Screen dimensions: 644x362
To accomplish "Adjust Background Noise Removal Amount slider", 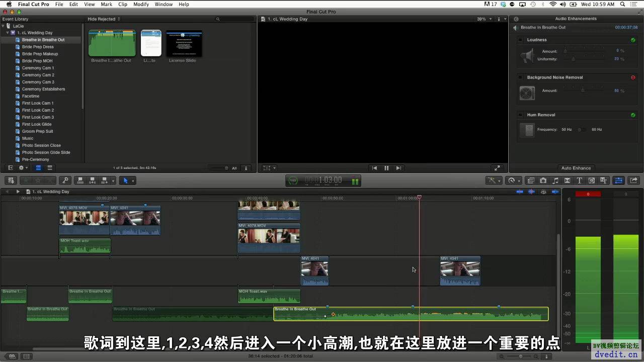I will point(584,90).
